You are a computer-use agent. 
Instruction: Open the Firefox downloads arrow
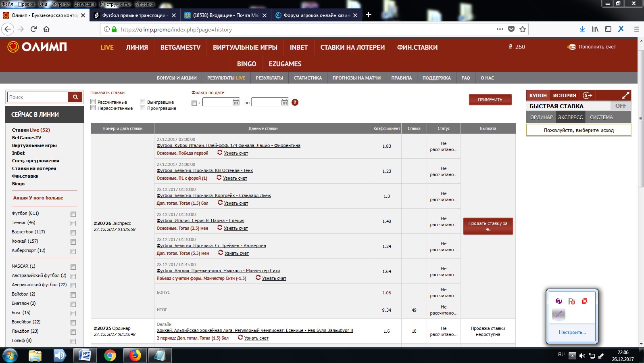[x=582, y=29]
